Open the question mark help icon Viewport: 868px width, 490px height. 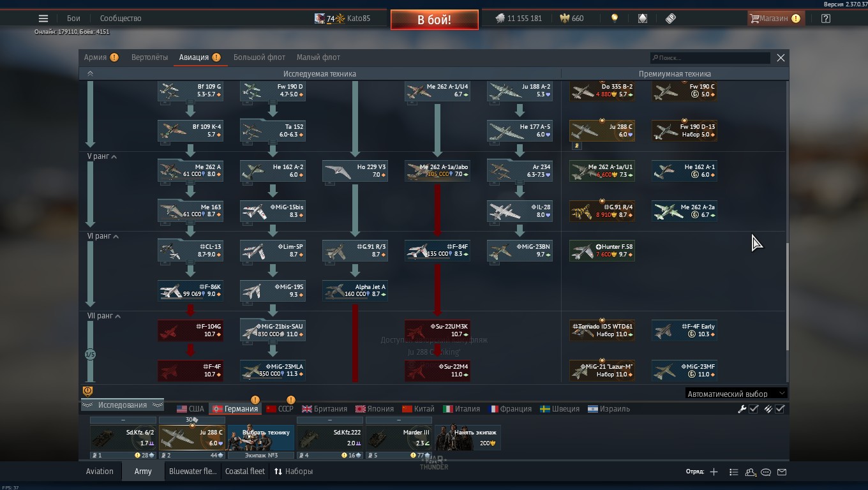(826, 19)
